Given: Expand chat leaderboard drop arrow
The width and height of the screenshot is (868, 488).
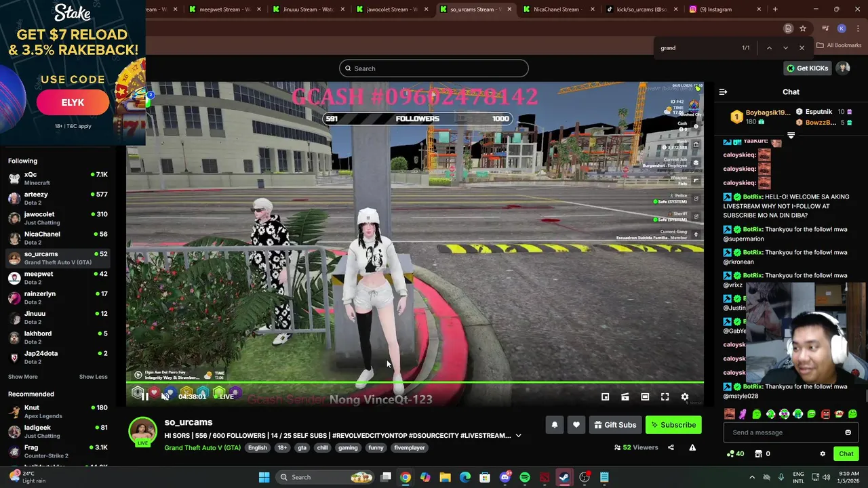Looking at the screenshot, I should tap(791, 136).
